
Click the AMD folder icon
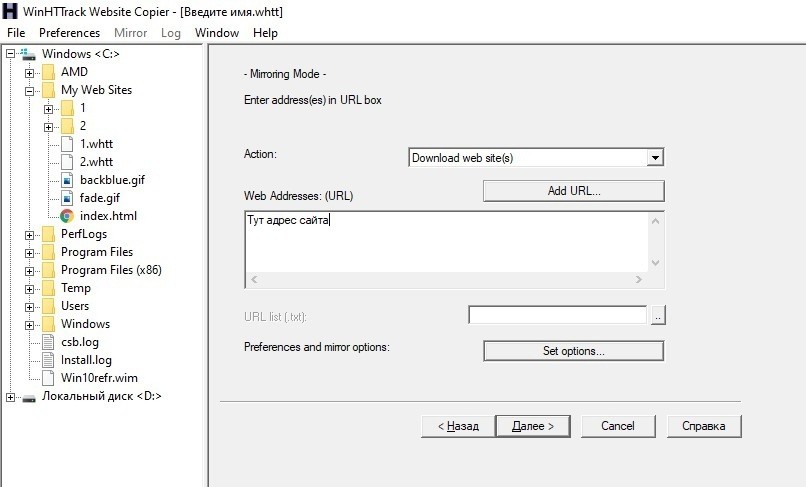(48, 72)
